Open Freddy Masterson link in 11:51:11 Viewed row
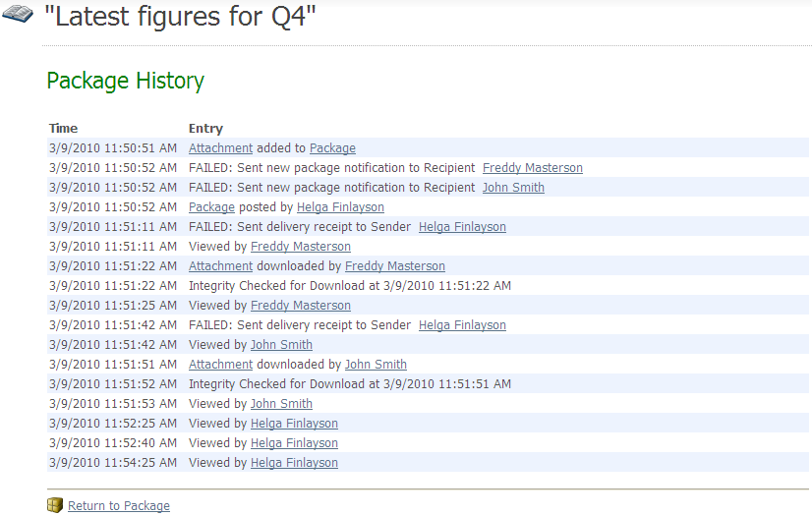This screenshot has width=812, height=516. coord(301,247)
